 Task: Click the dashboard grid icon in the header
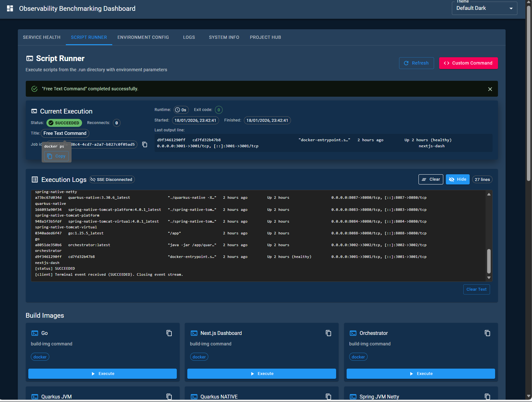point(10,8)
